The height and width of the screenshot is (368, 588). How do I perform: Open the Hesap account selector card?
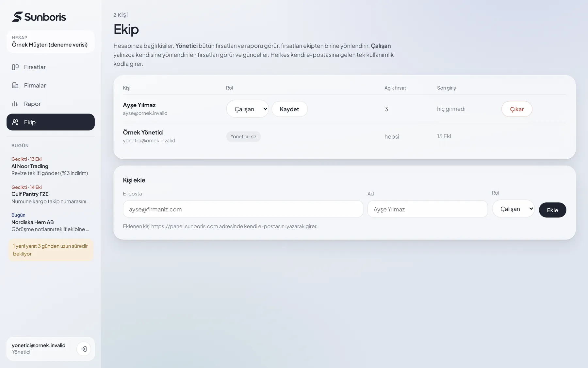click(51, 42)
